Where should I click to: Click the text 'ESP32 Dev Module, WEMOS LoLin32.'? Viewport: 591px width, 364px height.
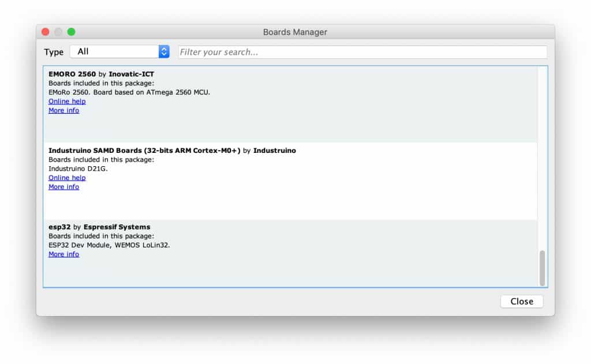[x=109, y=245]
